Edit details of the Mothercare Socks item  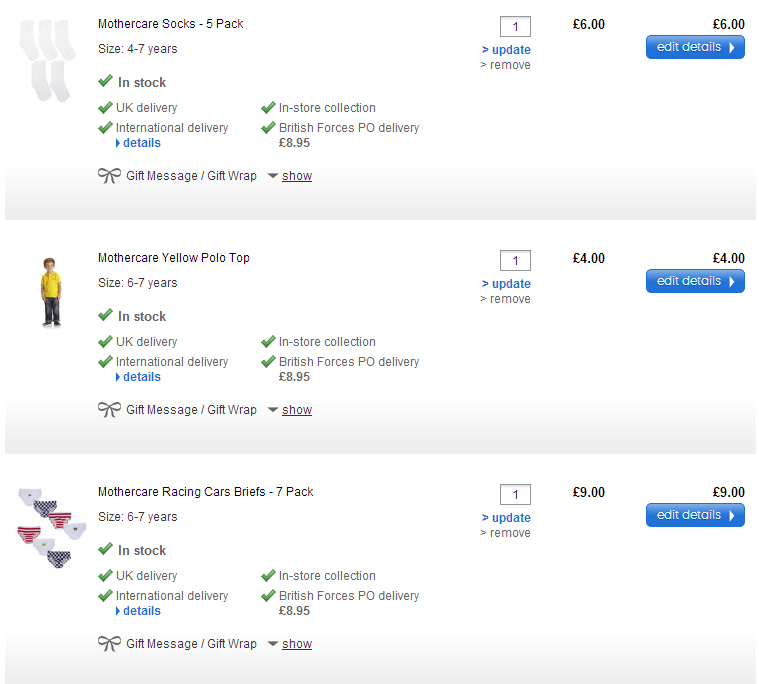point(695,47)
